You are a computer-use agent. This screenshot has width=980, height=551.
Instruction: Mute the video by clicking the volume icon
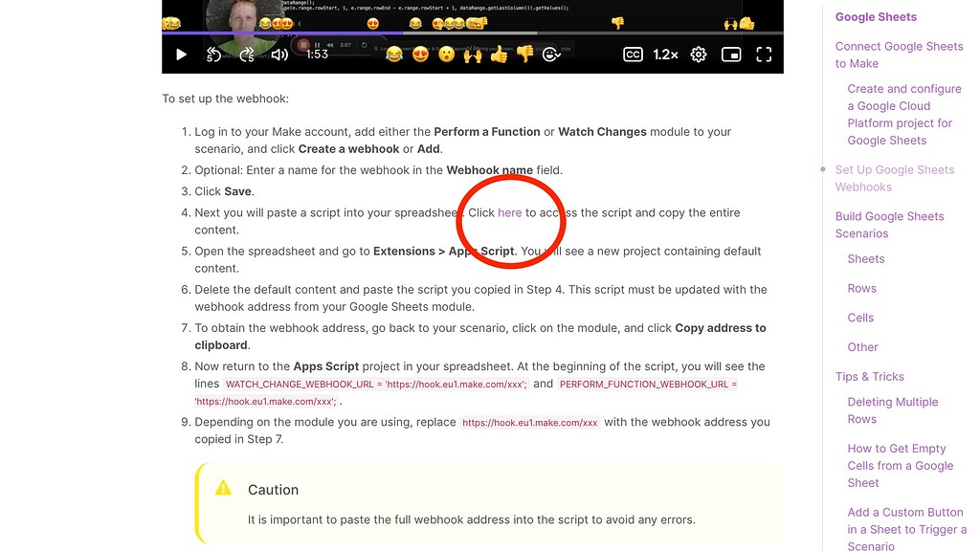click(x=278, y=55)
